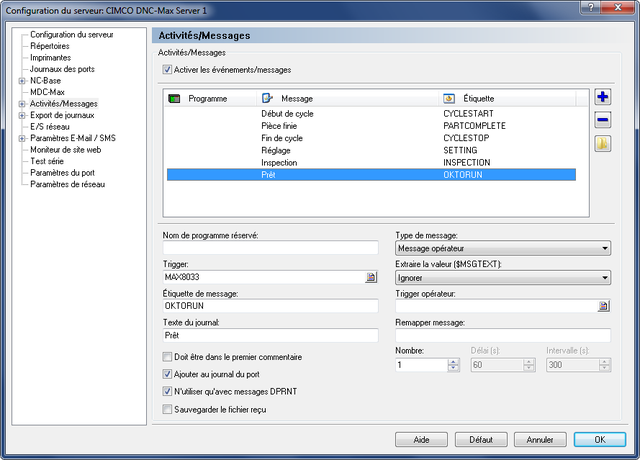The width and height of the screenshot is (640, 460).
Task: Open the window Help question mark button
Action: click(x=591, y=7)
